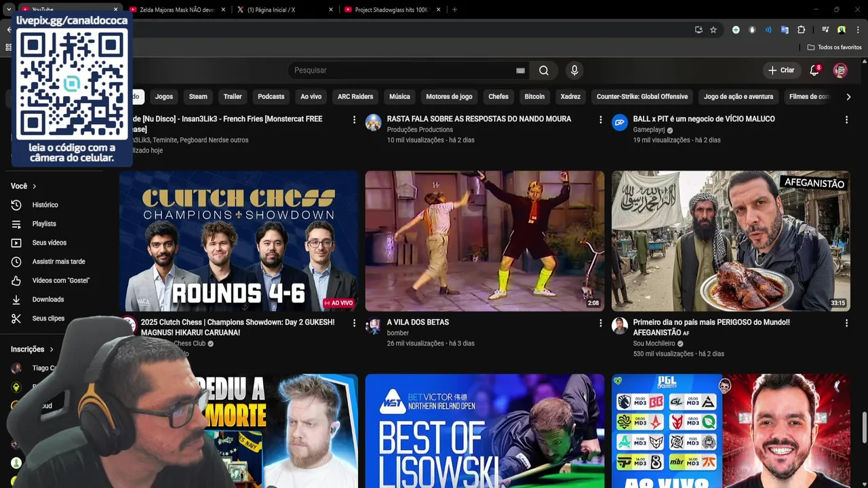
Task: Select the Motores de jogo chip
Action: [x=449, y=97]
